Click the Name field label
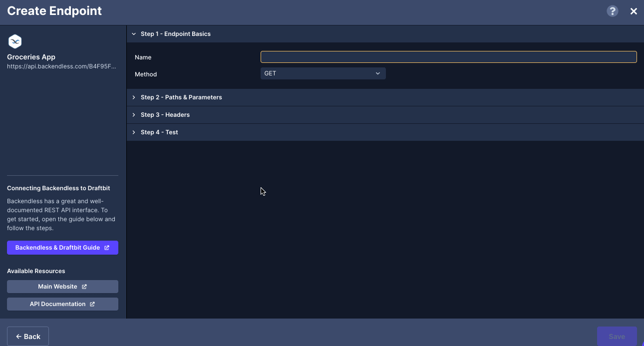This screenshot has width=644, height=346. pos(143,57)
